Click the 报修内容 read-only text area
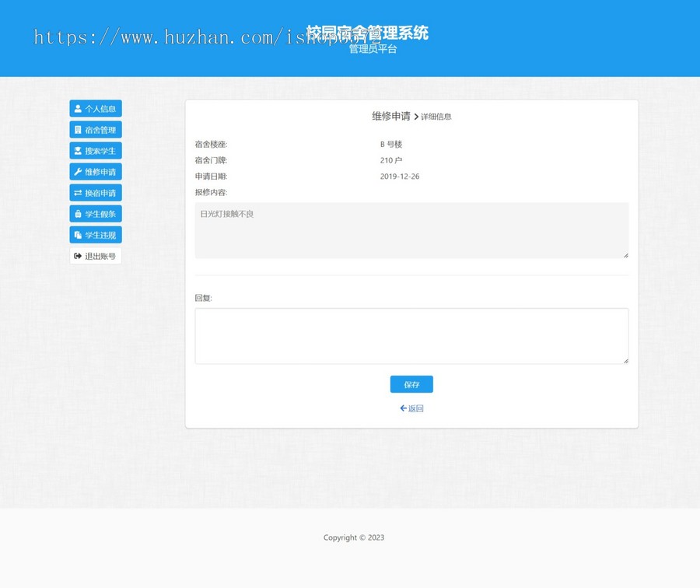The image size is (700, 588). (x=411, y=230)
